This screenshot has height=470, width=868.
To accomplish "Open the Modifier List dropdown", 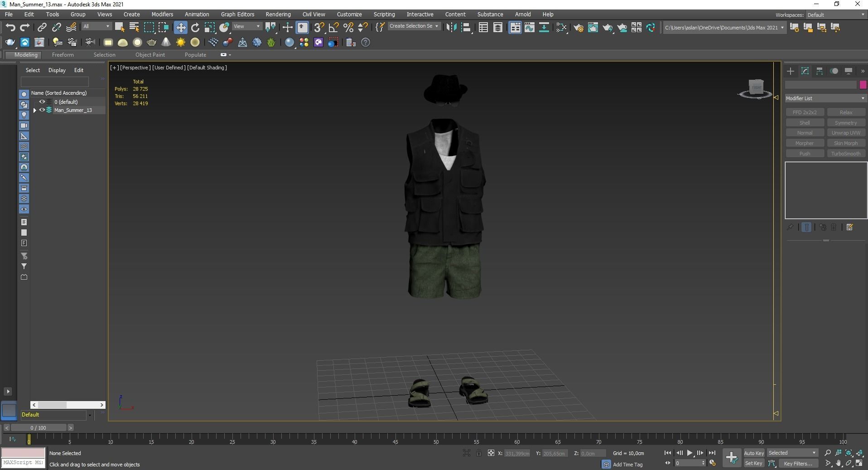I will [825, 98].
